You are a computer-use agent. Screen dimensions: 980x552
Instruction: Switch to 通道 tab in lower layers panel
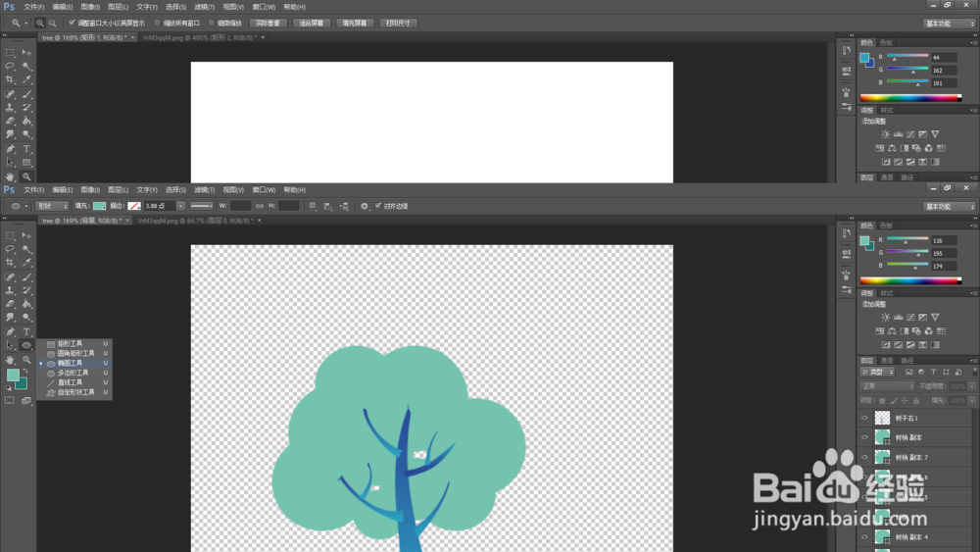[x=887, y=361]
